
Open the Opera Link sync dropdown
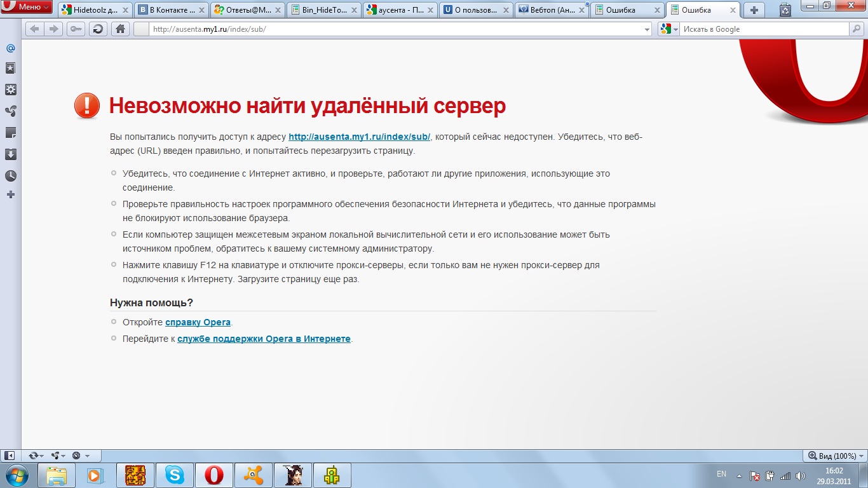click(x=36, y=456)
